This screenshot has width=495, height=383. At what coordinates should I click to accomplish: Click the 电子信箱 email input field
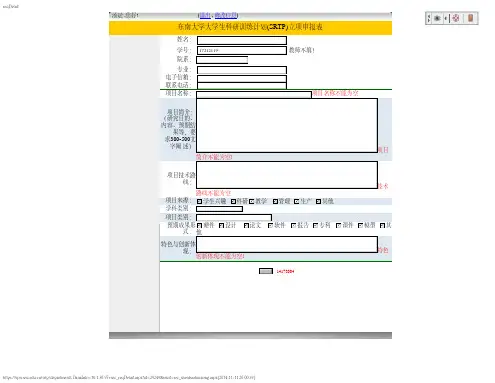[242, 79]
